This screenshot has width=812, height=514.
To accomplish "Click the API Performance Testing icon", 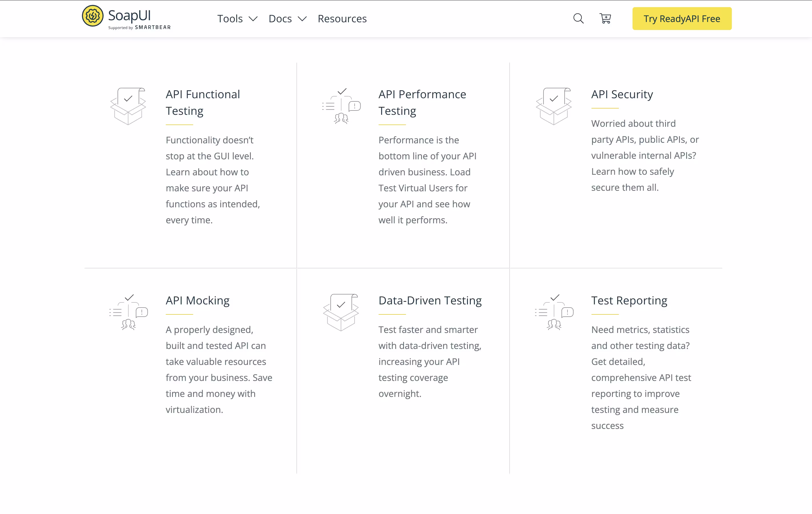I will point(341,106).
